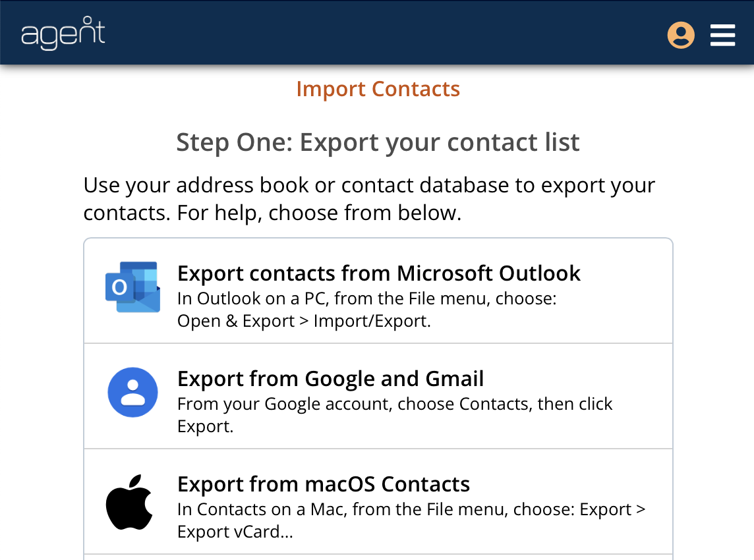Click the 'Export.' line under Google row
The height and width of the screenshot is (560, 754).
tap(206, 426)
